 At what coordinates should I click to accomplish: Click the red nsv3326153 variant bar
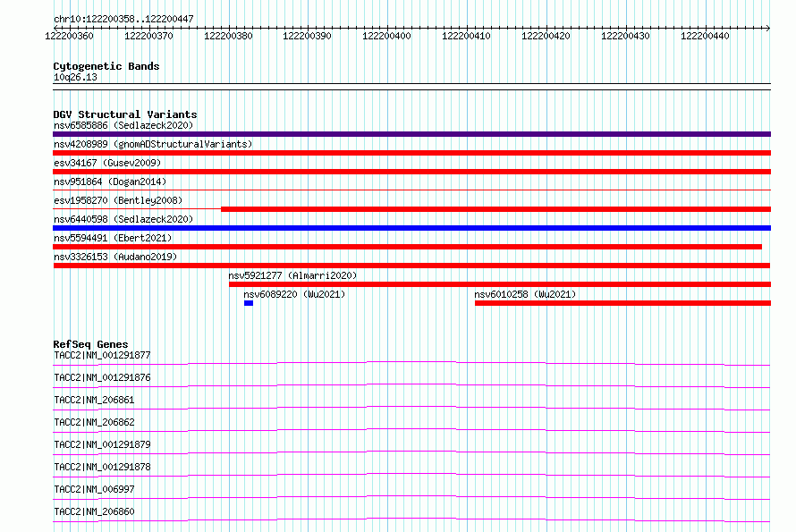pos(411,266)
